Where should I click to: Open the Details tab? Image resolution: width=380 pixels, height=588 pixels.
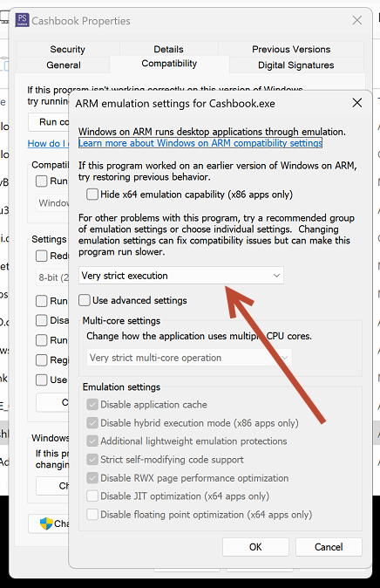click(x=168, y=49)
